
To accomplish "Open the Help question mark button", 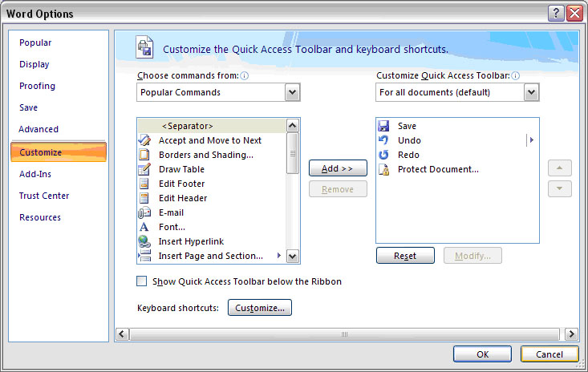I will click(x=556, y=14).
